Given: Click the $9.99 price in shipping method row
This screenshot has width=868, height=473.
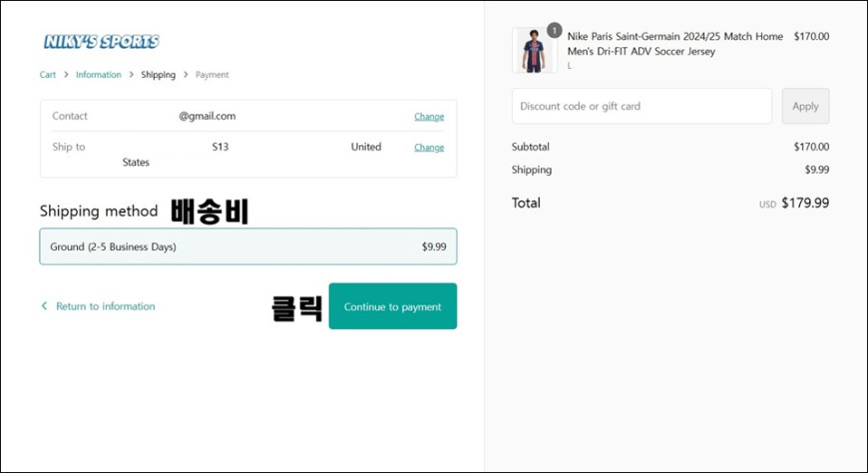Looking at the screenshot, I should pyautogui.click(x=433, y=246).
